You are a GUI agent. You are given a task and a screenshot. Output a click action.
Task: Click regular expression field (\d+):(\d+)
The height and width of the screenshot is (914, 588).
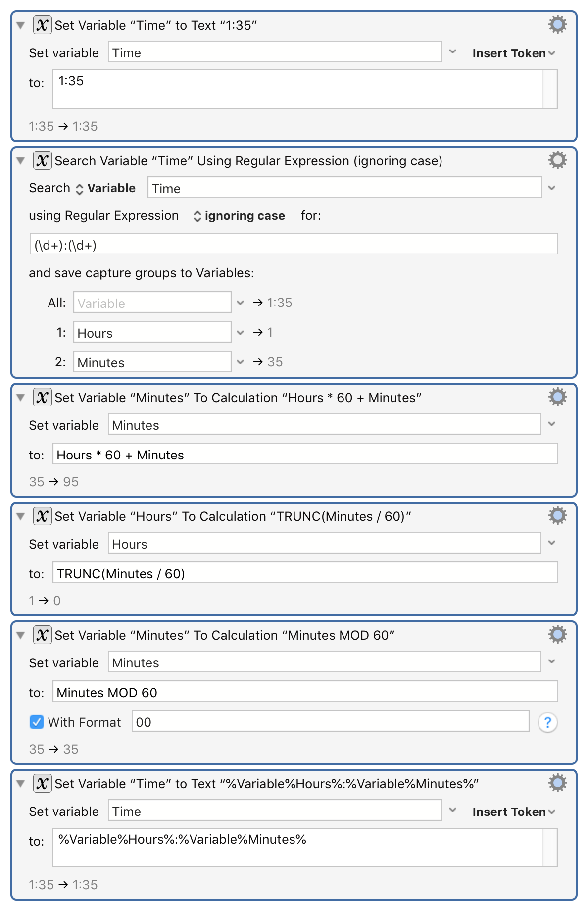pos(294,244)
